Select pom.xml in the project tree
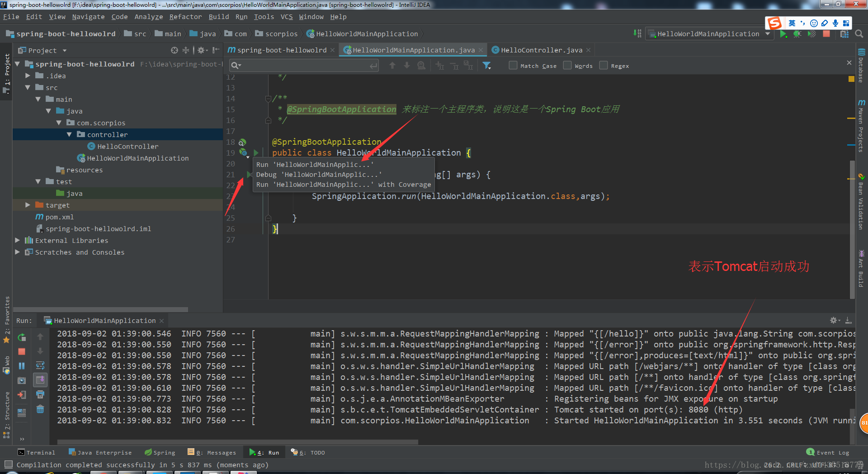The height and width of the screenshot is (474, 868). tap(59, 217)
